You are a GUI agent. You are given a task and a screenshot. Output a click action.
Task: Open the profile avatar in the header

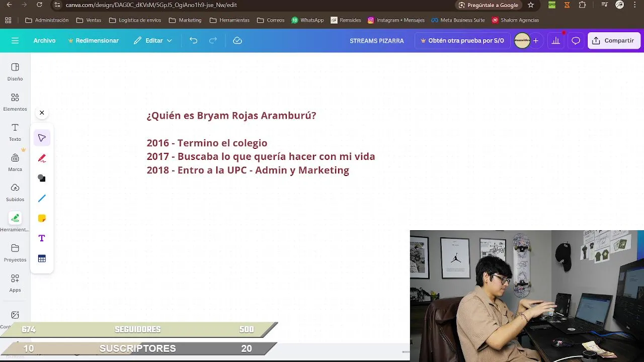pyautogui.click(x=522, y=41)
